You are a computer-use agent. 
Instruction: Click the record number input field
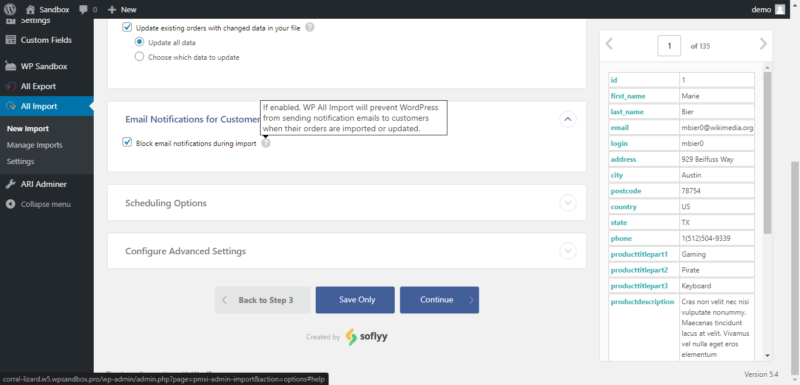point(669,45)
